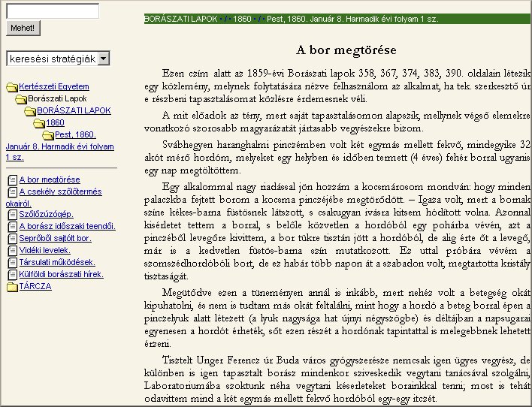Click the folder icon beside TÁRCZA
Viewport: 532px width, 407px height.
click(12, 287)
